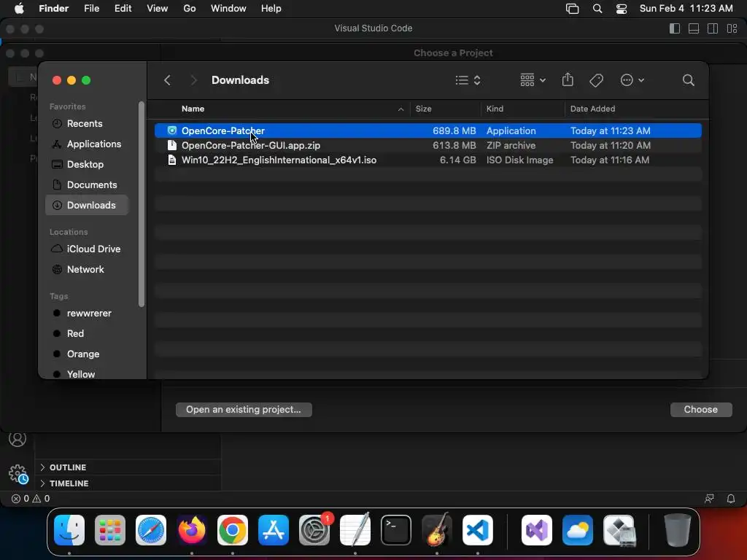
Task: Click the feedback icon in status bar
Action: pos(709,499)
